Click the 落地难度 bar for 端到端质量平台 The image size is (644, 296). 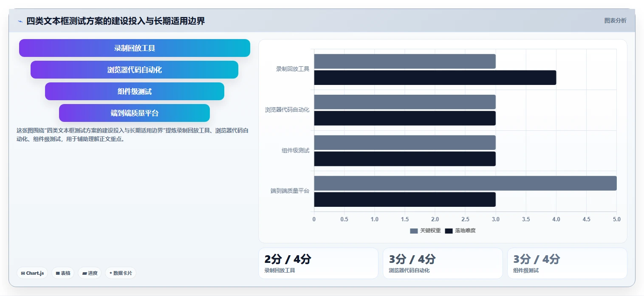[x=405, y=199]
